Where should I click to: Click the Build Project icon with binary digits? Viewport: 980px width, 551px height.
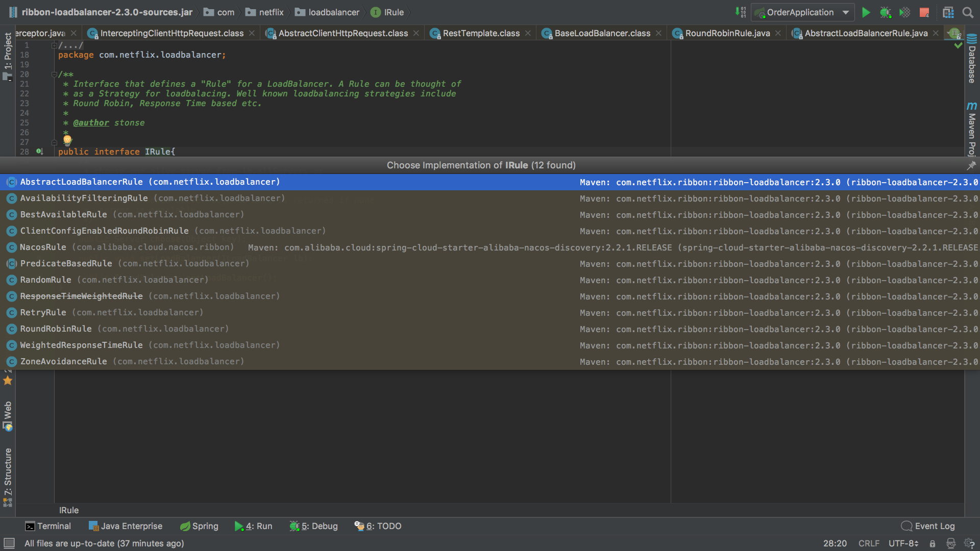(740, 12)
